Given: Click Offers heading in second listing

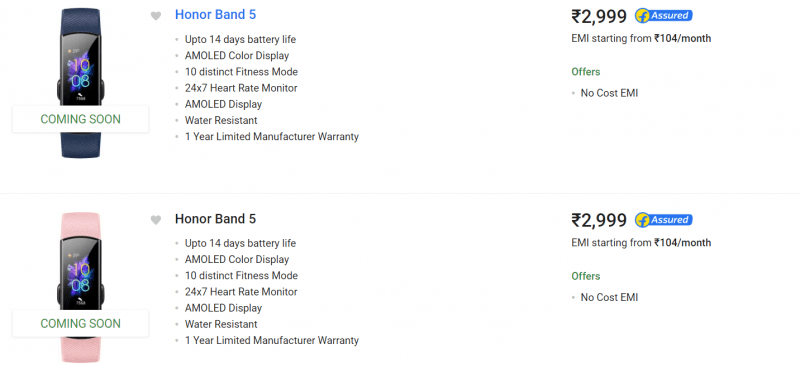Looking at the screenshot, I should 586,276.
